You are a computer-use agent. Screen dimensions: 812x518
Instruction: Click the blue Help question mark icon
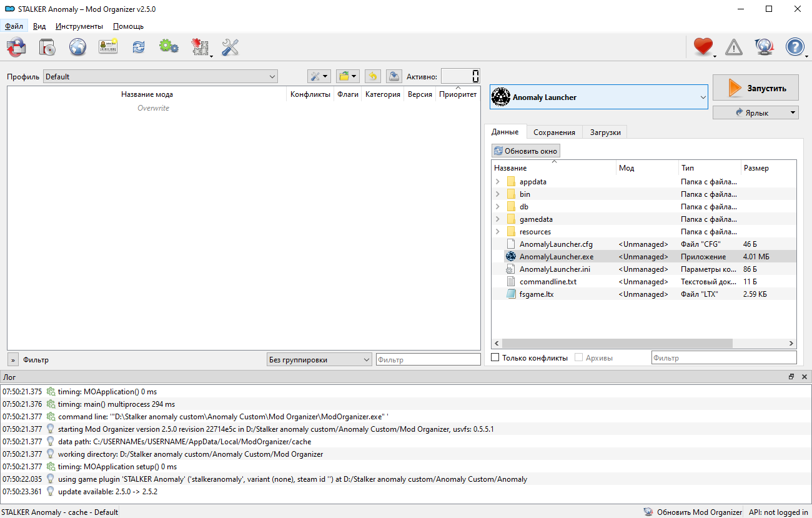795,47
